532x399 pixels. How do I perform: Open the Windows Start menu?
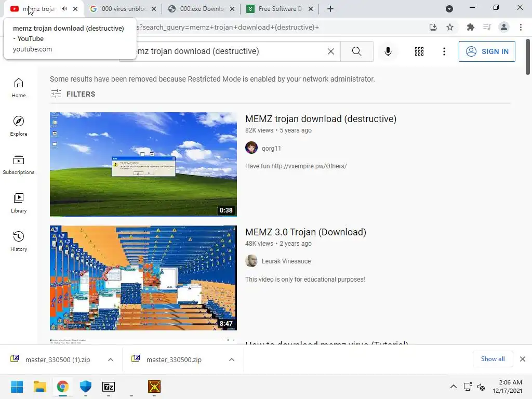coord(17,387)
